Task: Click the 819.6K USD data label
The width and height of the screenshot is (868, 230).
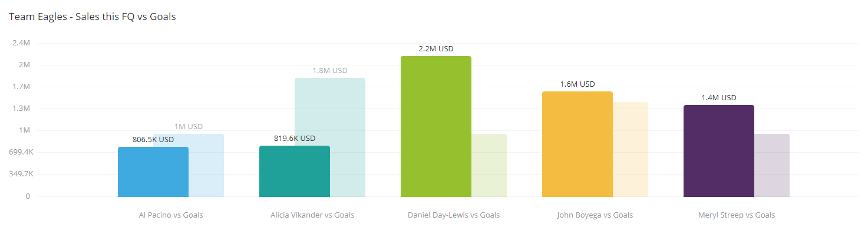Action: (295, 139)
